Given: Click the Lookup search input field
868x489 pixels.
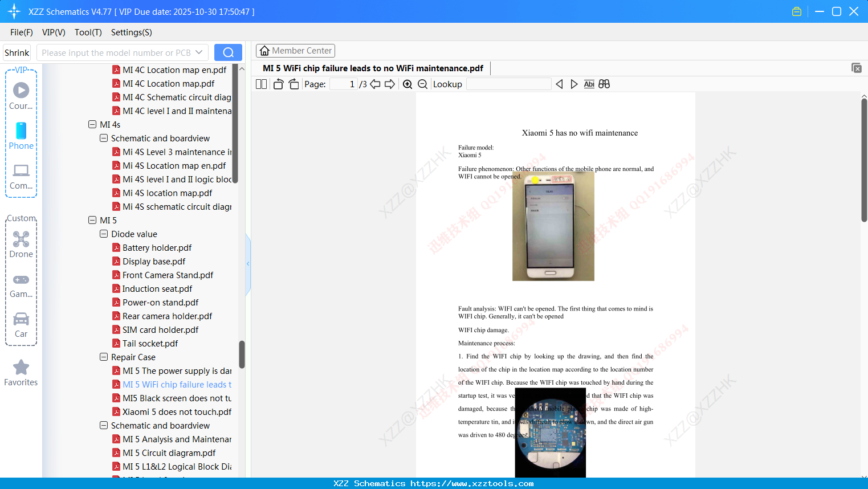Looking at the screenshot, I should 509,84.
